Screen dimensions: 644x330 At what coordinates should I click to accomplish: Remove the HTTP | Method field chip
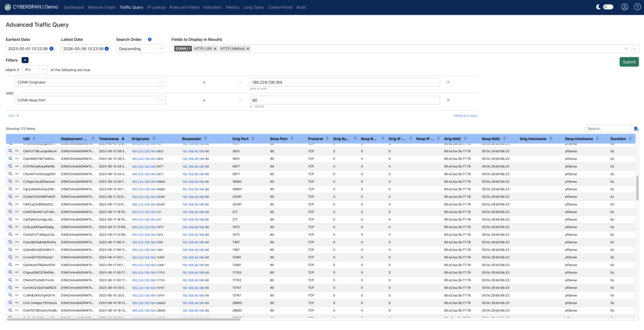248,49
